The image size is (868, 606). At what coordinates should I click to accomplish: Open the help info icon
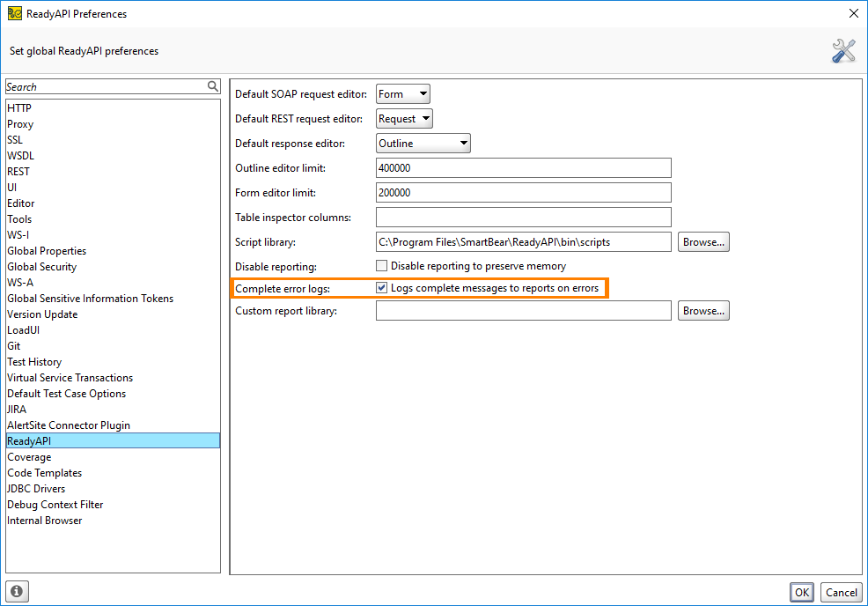click(x=17, y=592)
